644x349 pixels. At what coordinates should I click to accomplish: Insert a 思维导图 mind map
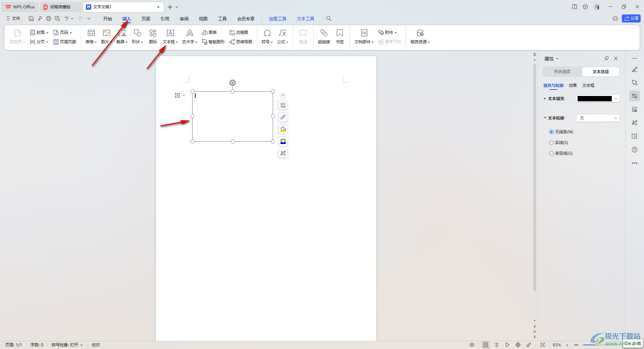pos(241,42)
